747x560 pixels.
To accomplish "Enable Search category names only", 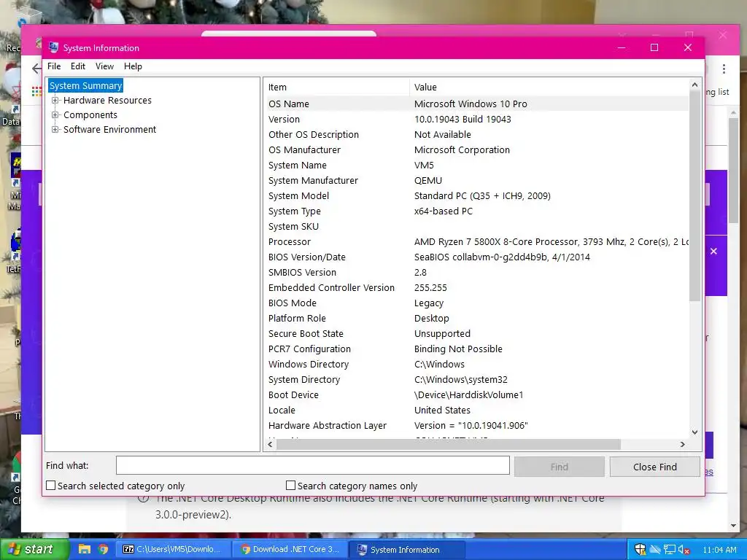I will tap(290, 485).
